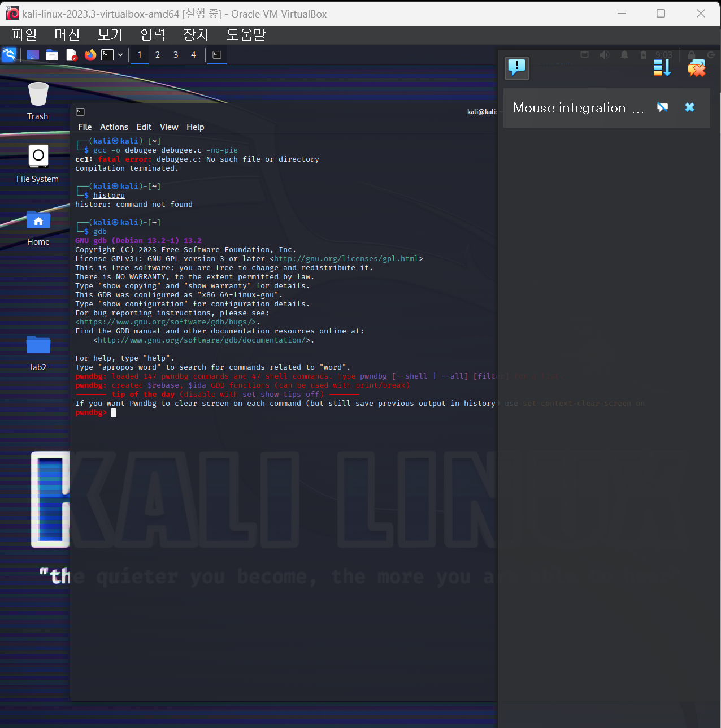The width and height of the screenshot is (721, 728).
Task: Open the Home folder desktop icon
Action: 38,227
